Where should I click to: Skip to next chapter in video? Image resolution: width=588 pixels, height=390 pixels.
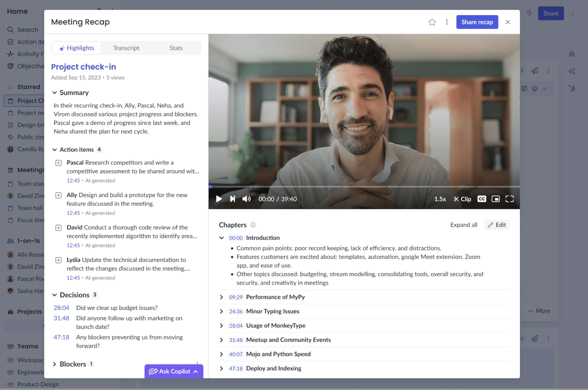(233, 199)
